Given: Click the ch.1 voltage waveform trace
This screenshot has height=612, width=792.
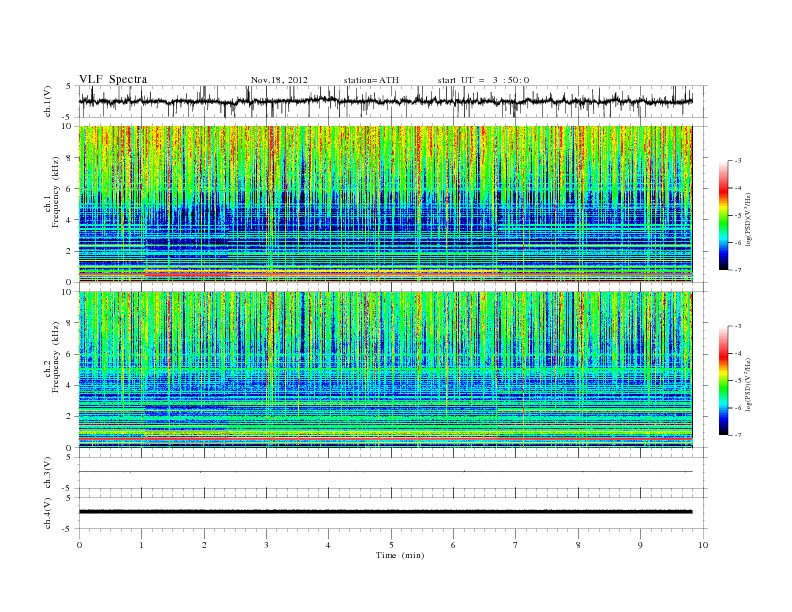Looking at the screenshot, I should (385, 101).
